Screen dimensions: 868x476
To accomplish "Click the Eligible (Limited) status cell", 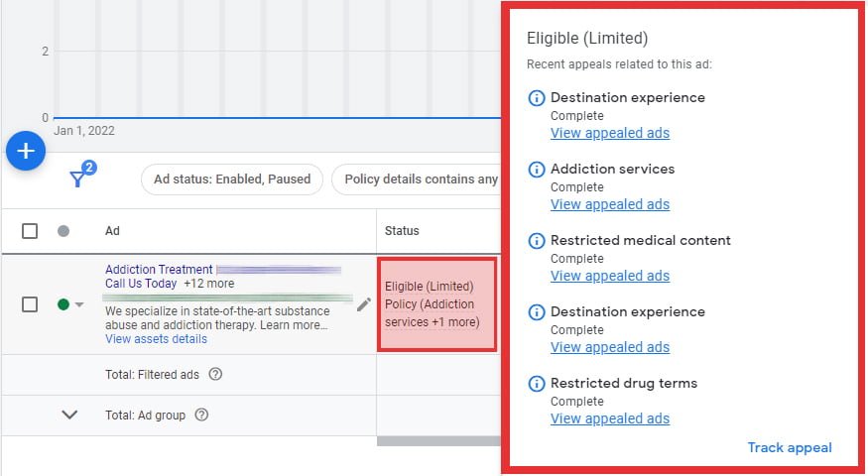I will 436,304.
